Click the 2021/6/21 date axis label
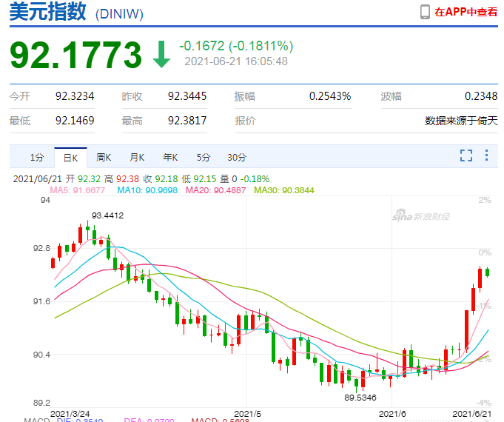Image resolution: width=504 pixels, height=422 pixels. pyautogui.click(x=472, y=414)
